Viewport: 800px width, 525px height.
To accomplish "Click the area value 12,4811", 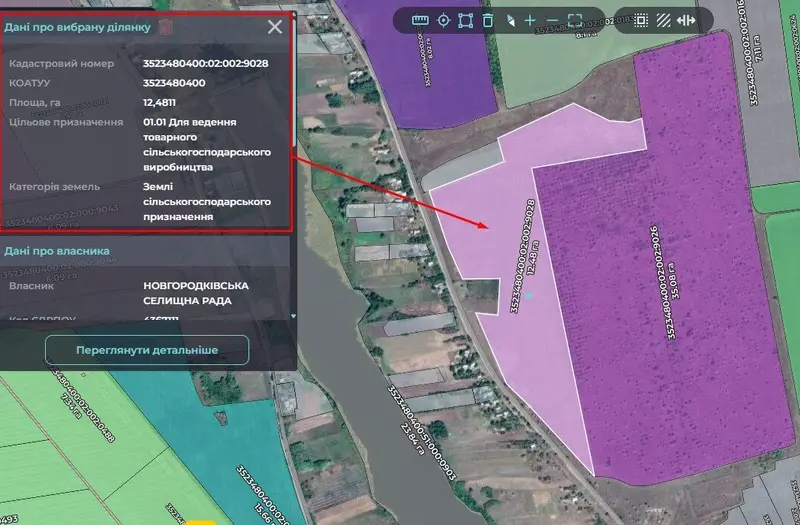I will click(x=159, y=103).
